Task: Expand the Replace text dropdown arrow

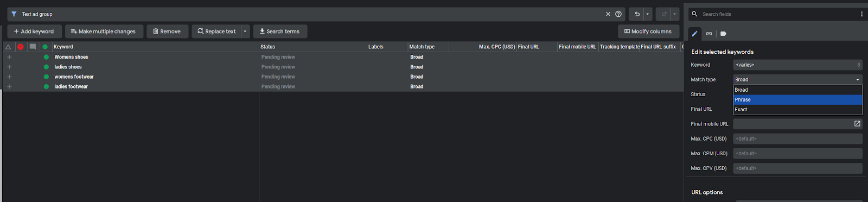Action: click(245, 31)
